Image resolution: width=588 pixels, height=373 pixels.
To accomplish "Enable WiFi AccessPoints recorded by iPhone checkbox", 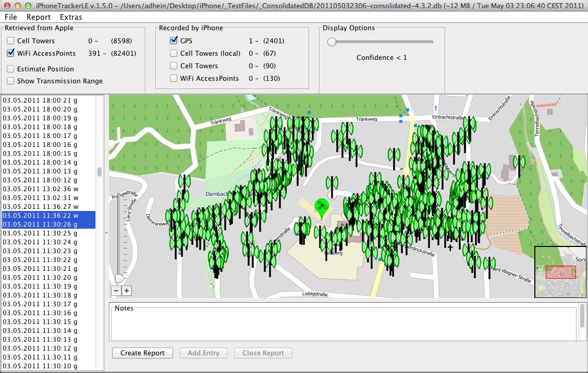I will coord(174,78).
